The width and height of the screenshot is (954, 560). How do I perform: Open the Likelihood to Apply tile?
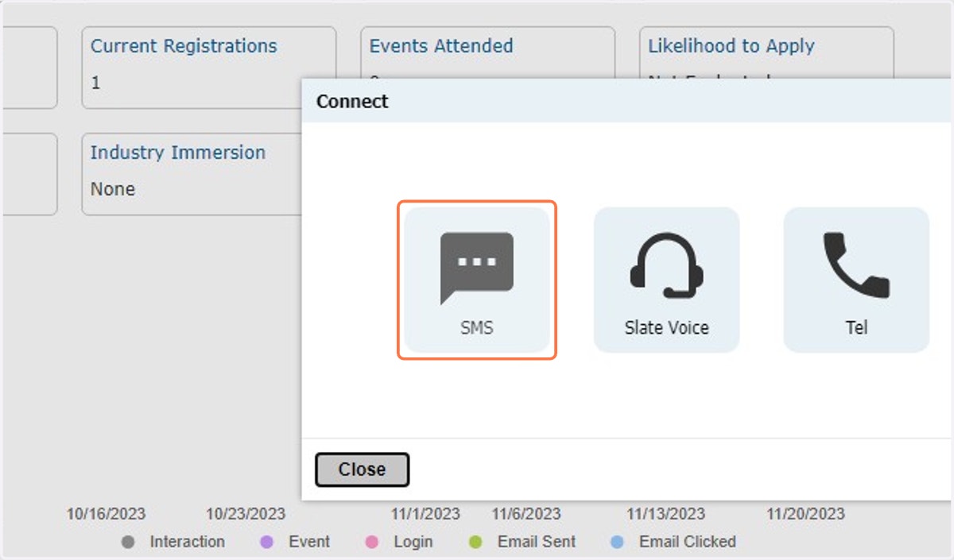(x=766, y=52)
